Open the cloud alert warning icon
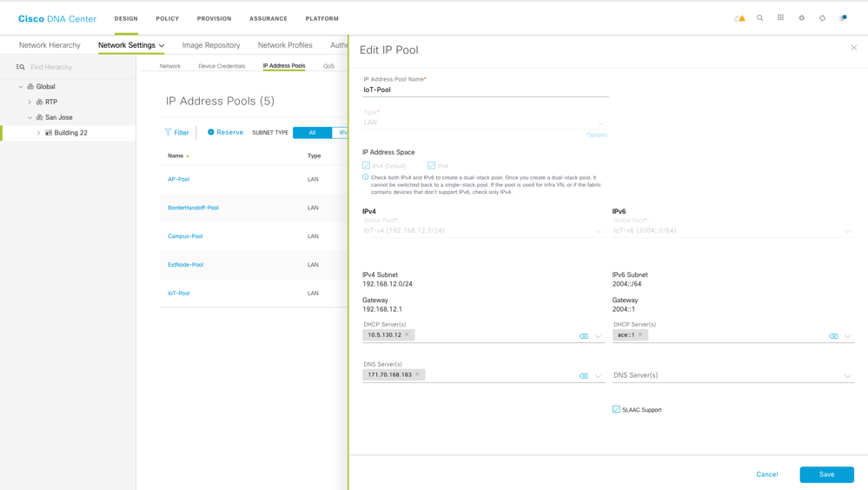868x490 pixels. [739, 18]
